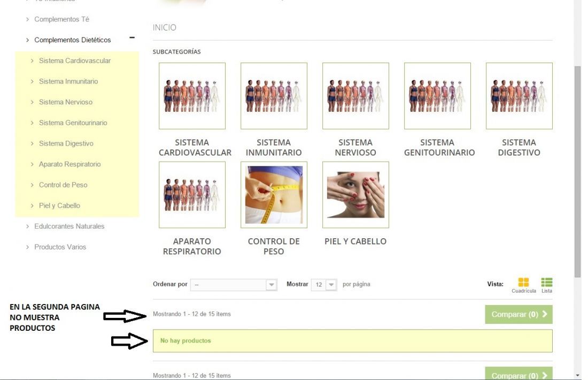
Task: Click the upper Comparar (0) button
Action: 519,314
